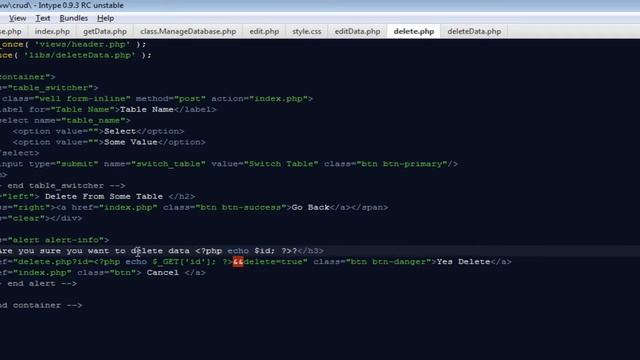The width and height of the screenshot is (640, 360).
Task: Click the Table Name label text
Action: pos(147,109)
